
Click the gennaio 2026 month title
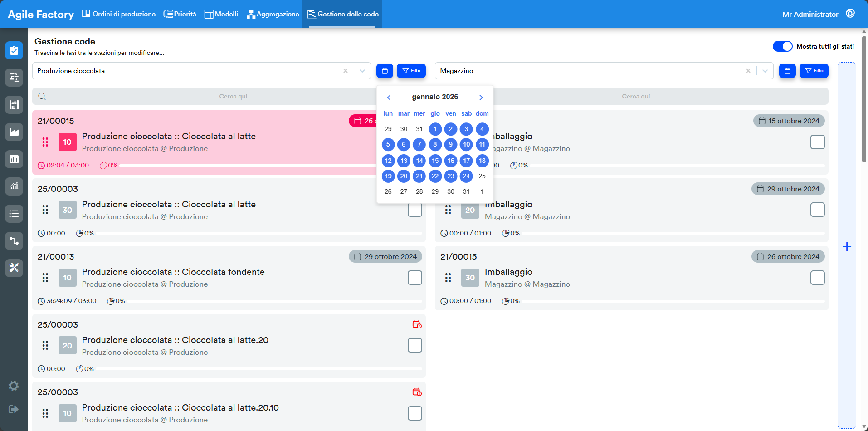pyautogui.click(x=435, y=97)
